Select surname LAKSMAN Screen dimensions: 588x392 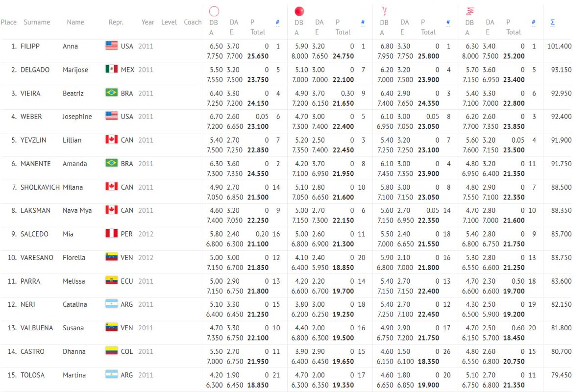[35, 210]
